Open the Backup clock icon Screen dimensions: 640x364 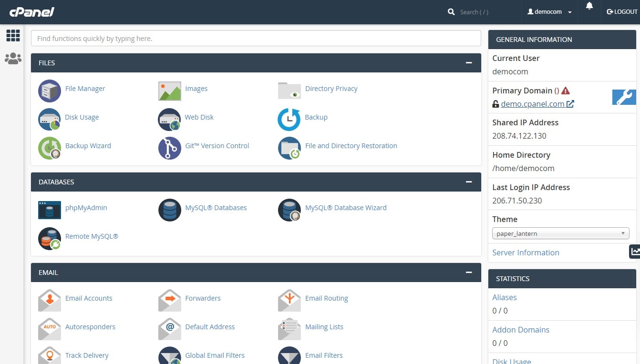pyautogui.click(x=289, y=120)
